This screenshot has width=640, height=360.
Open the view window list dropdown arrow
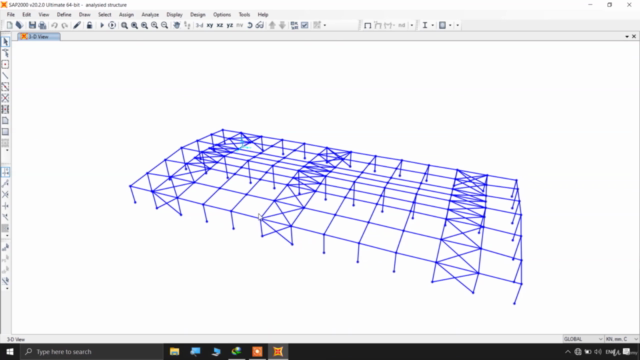627,37
